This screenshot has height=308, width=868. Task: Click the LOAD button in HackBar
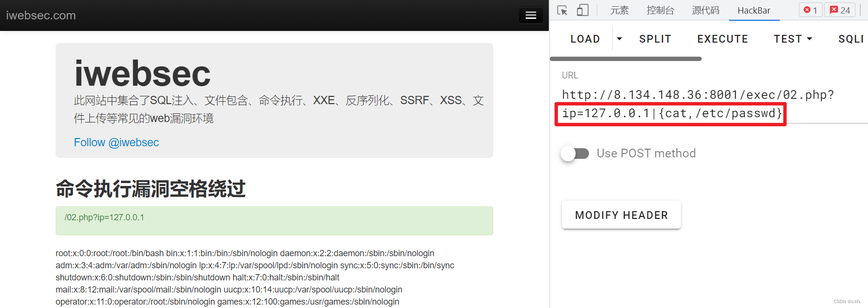pyautogui.click(x=585, y=39)
